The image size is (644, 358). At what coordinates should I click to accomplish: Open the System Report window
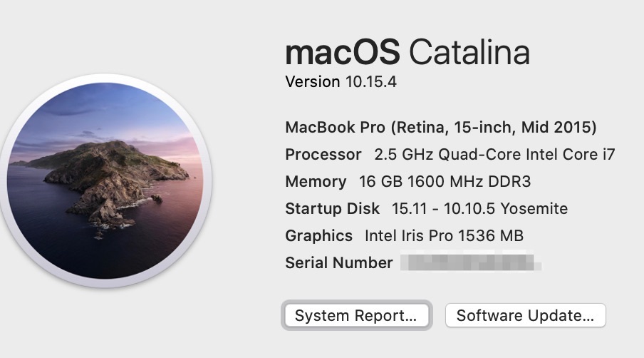tap(355, 316)
